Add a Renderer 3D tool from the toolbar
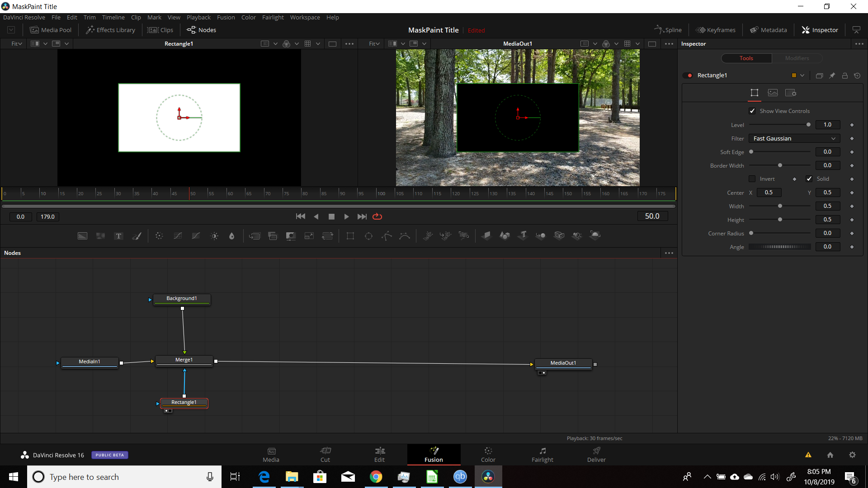This screenshot has width=868, height=488. tap(595, 235)
